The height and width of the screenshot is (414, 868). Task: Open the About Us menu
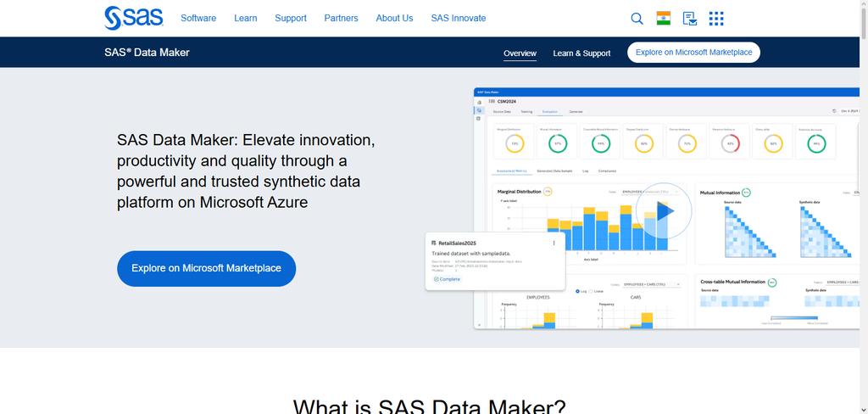[394, 19]
